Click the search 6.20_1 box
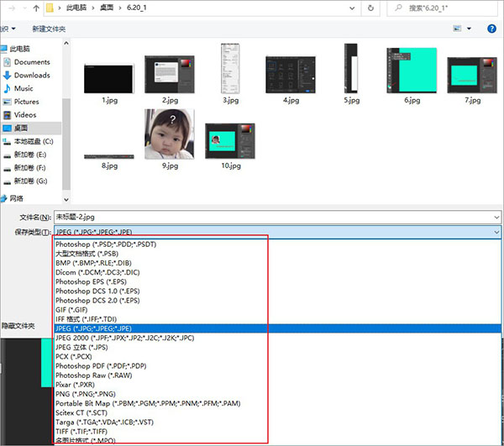 click(443, 8)
